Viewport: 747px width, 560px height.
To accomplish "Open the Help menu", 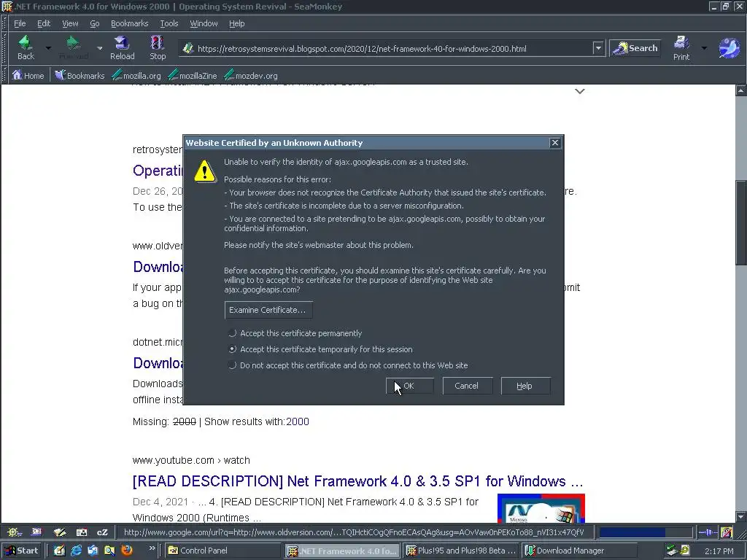I will pos(237,23).
